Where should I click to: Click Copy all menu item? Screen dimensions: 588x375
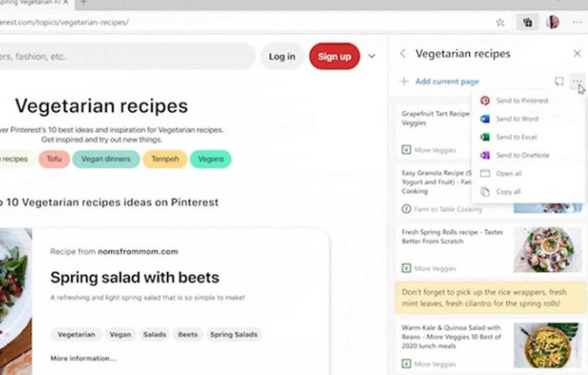(508, 192)
